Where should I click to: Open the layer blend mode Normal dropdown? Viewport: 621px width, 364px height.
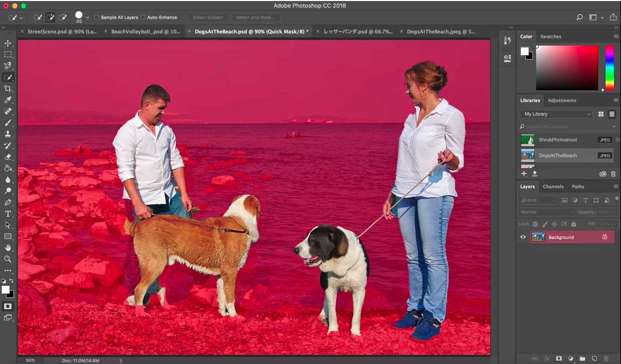tap(547, 212)
